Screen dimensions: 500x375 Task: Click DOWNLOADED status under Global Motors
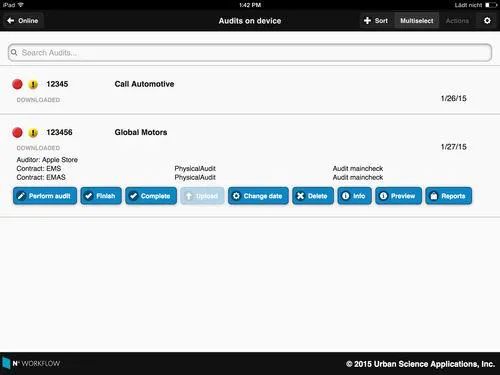(38, 148)
